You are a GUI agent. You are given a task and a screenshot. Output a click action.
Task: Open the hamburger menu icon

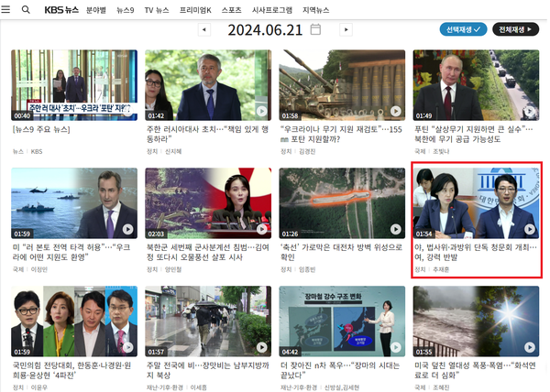(x=5, y=9)
